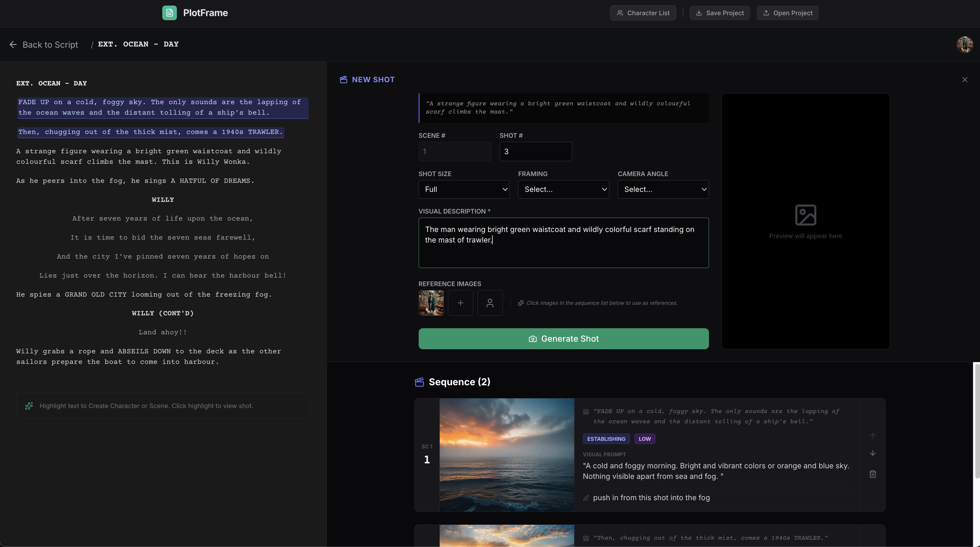Click the edit pencil icon beside push-in note

(586, 498)
